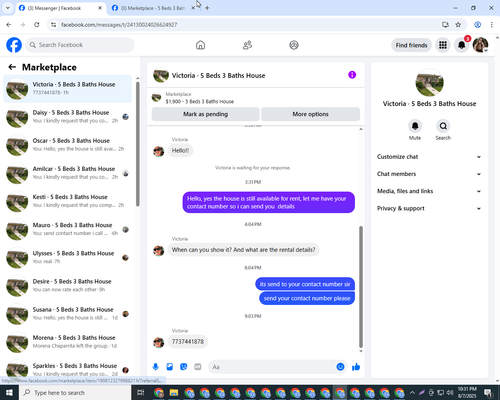Expand Privacy & support section
Screen dimensions: 500x400
tap(429, 208)
